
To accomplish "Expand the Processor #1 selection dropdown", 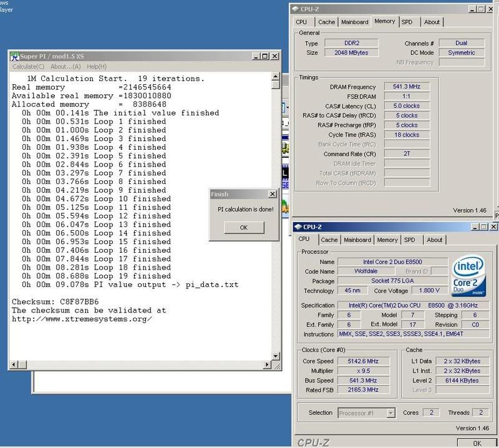I will tap(391, 413).
